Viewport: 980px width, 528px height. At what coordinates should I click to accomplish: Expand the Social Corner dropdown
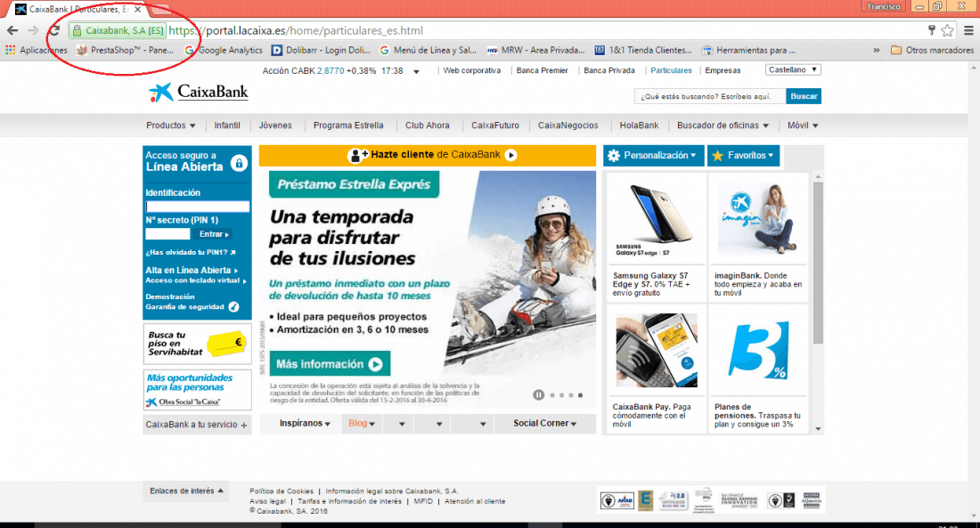click(x=545, y=424)
